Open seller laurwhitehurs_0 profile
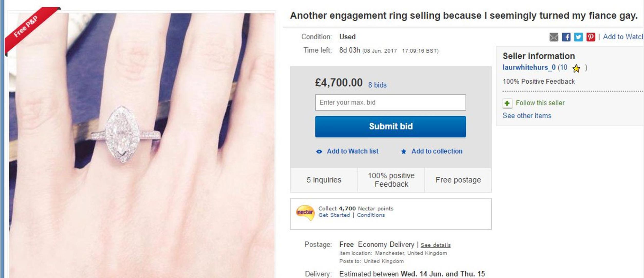The height and width of the screenshot is (278, 644). click(529, 67)
